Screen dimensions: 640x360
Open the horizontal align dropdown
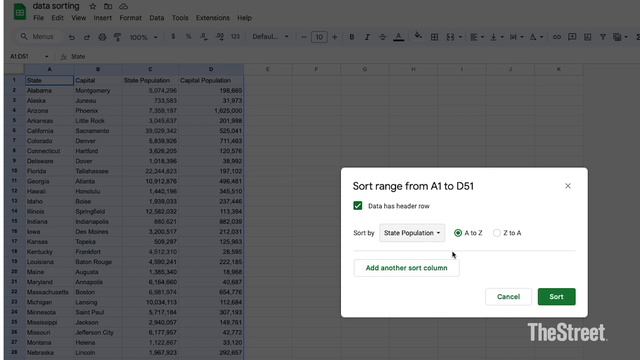tap(477, 37)
